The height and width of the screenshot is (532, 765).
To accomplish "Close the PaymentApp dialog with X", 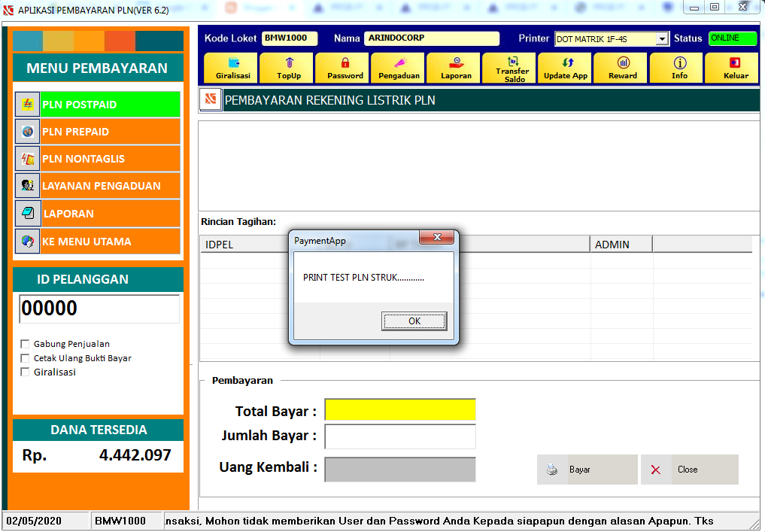I will click(436, 237).
